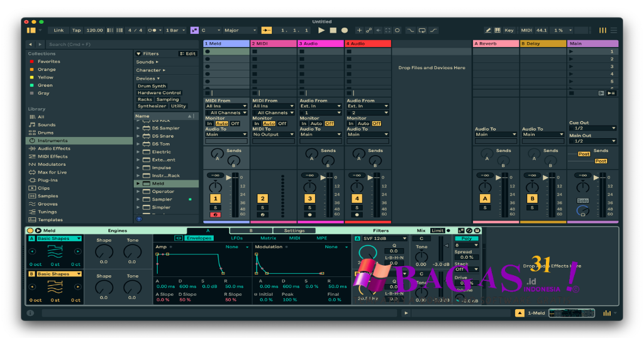Open Meld engine B tab

pyautogui.click(x=250, y=231)
